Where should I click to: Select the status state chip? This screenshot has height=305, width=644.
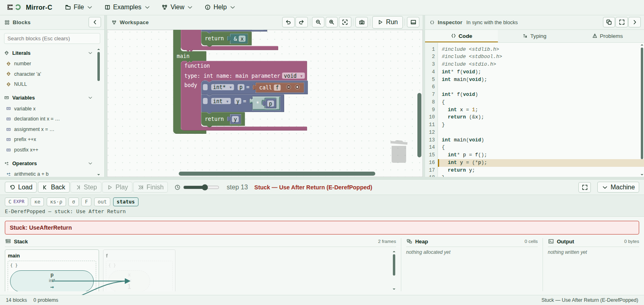tap(126, 202)
